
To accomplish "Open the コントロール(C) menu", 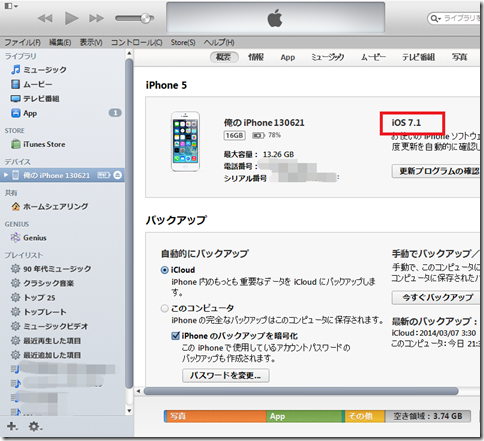I will click(137, 43).
